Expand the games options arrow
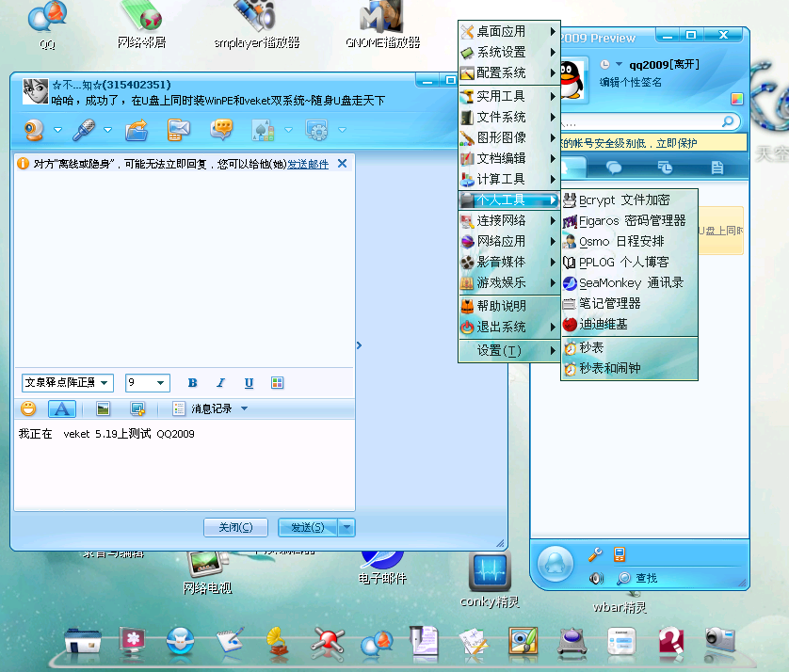 click(288, 130)
